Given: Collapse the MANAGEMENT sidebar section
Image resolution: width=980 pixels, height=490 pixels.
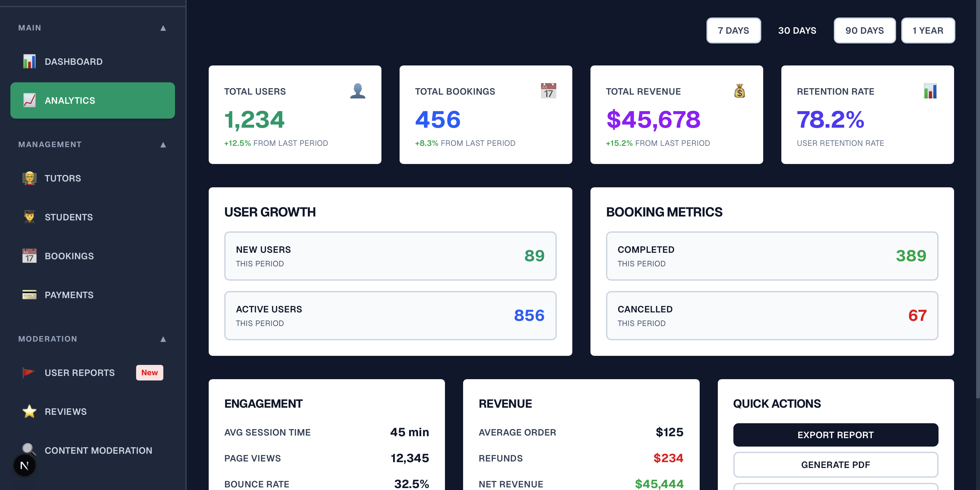Looking at the screenshot, I should point(163,145).
